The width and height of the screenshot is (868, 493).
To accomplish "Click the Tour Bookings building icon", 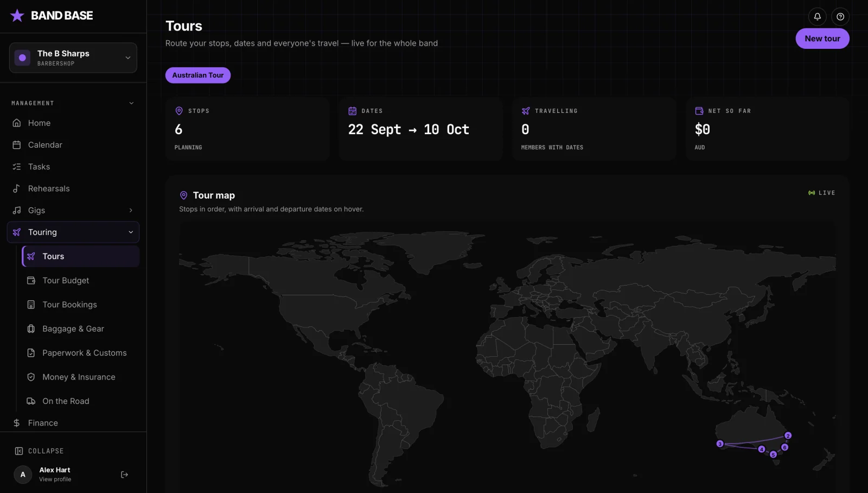I will pos(31,305).
